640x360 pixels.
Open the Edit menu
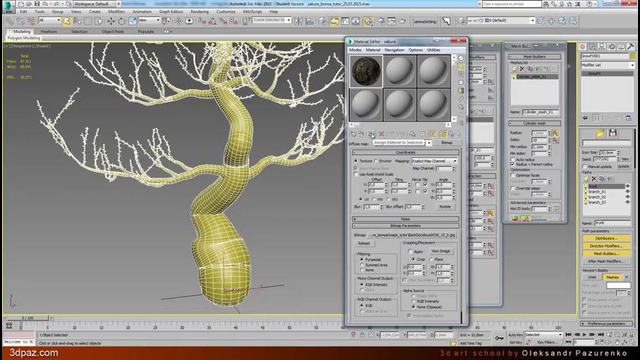(24, 12)
